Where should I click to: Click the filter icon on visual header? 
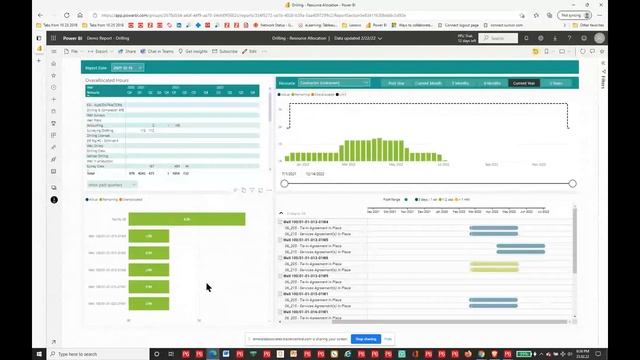tap(252, 190)
